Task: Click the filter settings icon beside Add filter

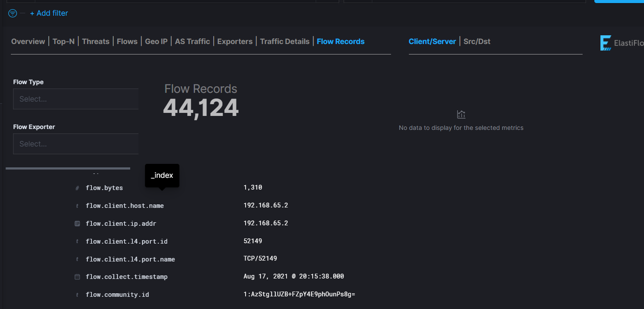Action: 12,14
